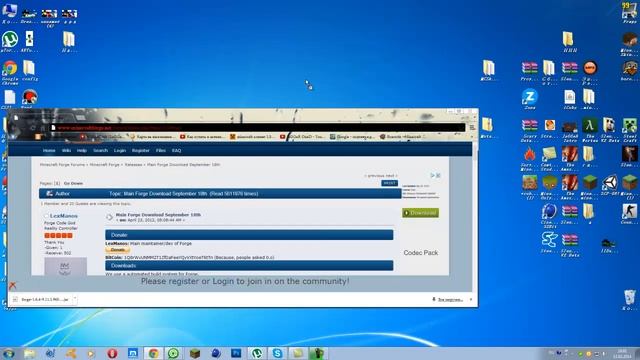Click Please register or Login banner text
Image resolution: width=640 pixels, height=360 pixels.
tap(245, 281)
